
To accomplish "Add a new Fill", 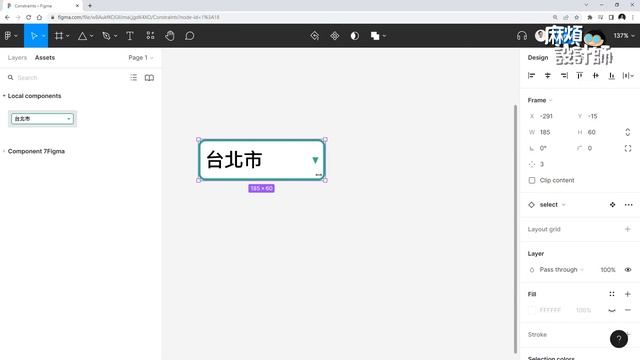I will click(x=628, y=294).
